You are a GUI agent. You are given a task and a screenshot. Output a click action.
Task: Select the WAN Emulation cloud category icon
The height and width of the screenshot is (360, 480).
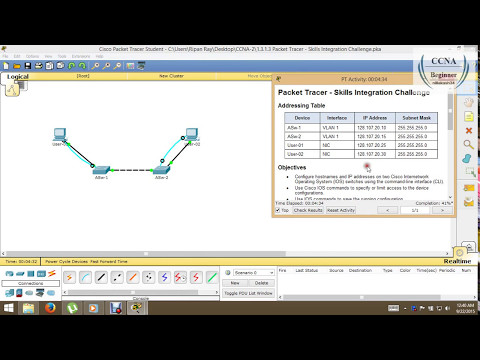click(x=29, y=293)
